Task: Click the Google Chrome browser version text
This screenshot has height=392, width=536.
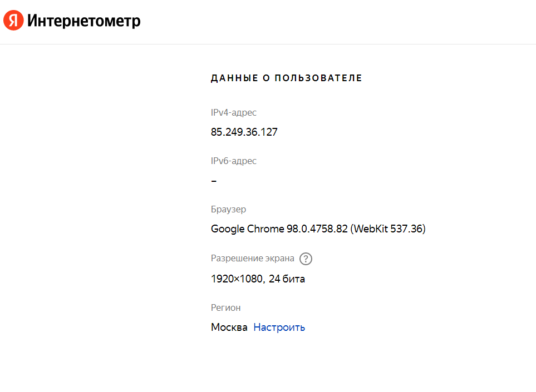Action: (x=318, y=229)
